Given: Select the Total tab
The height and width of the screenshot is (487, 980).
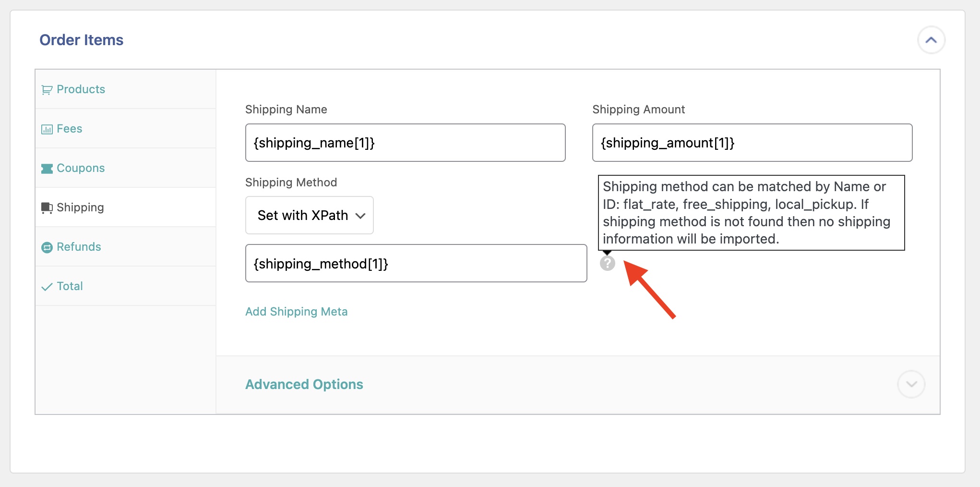Looking at the screenshot, I should point(70,286).
